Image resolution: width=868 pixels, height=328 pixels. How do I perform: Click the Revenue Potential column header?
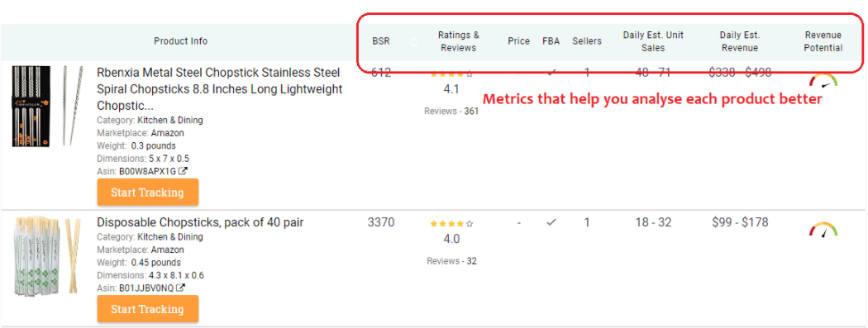tap(823, 41)
